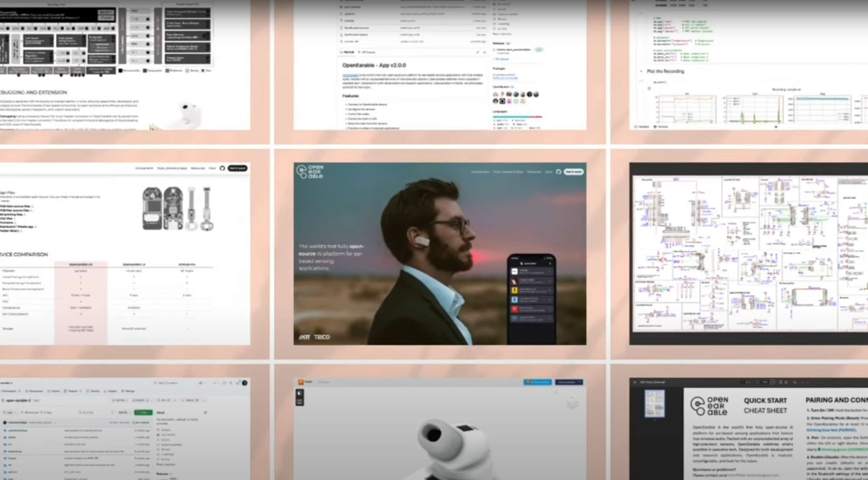Switch to the README tab
Image resolution: width=868 pixels, height=480 pixels.
[347, 52]
